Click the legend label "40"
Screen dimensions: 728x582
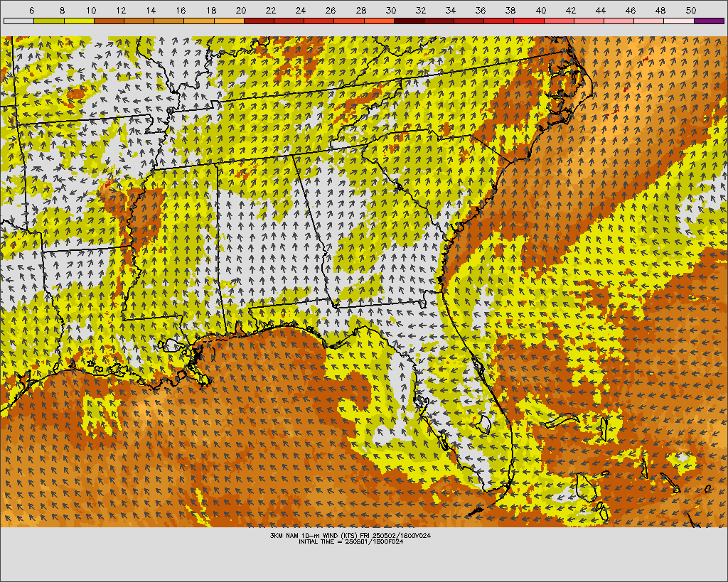[x=541, y=10]
